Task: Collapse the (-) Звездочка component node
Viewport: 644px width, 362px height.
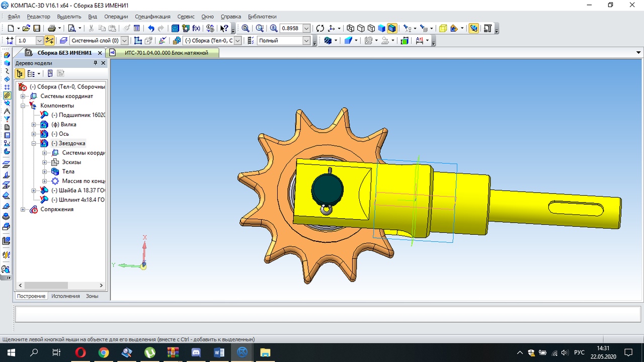Action: coord(34,143)
